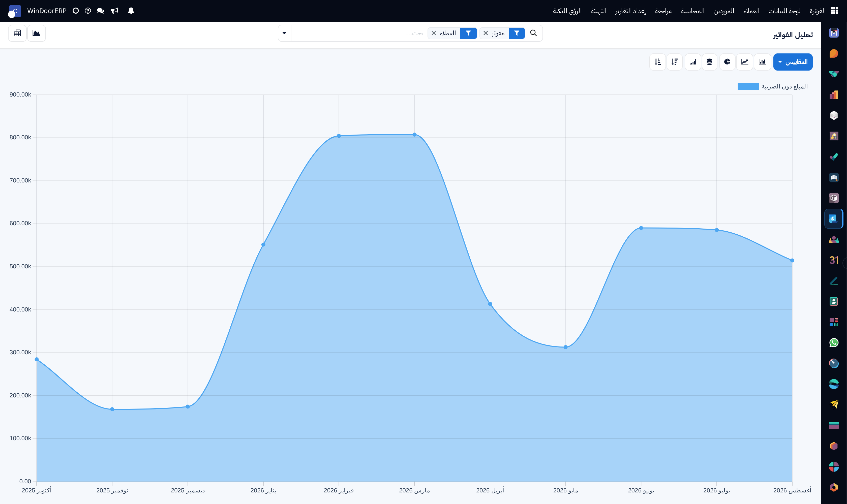
Task: Click in the بحث search field
Action: pos(358,33)
